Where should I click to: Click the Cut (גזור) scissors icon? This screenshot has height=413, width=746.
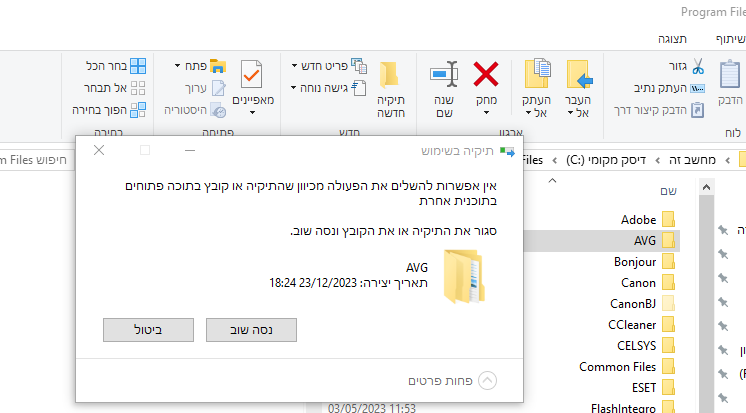pyautogui.click(x=697, y=66)
